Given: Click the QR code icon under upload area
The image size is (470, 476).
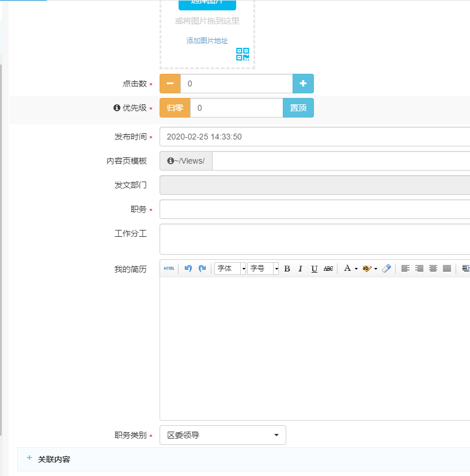Looking at the screenshot, I should tap(242, 55).
